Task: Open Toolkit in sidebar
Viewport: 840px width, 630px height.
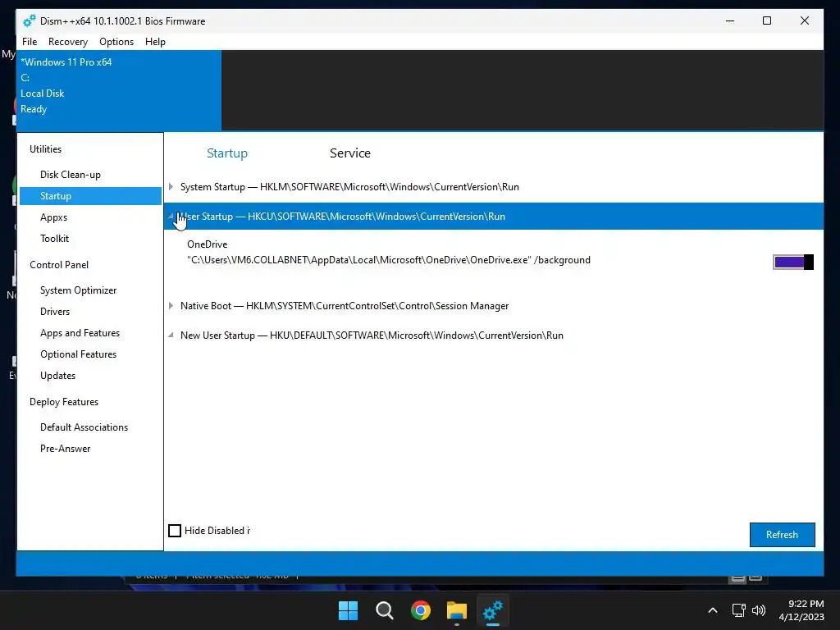Action: pos(54,239)
